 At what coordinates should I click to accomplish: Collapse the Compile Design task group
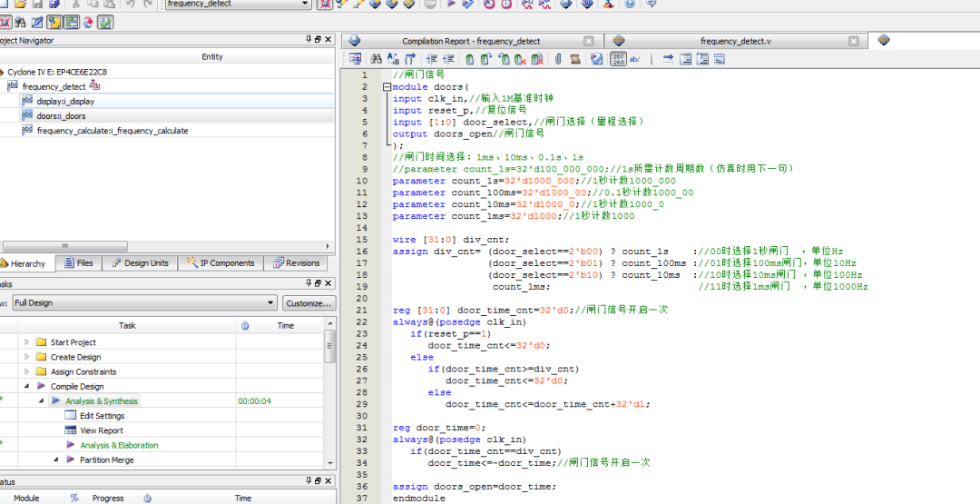click(26, 386)
